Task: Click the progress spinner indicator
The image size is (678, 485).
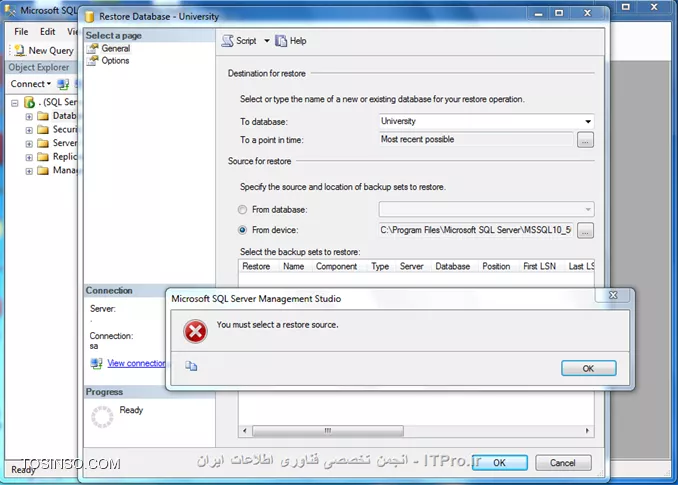Action: click(102, 417)
